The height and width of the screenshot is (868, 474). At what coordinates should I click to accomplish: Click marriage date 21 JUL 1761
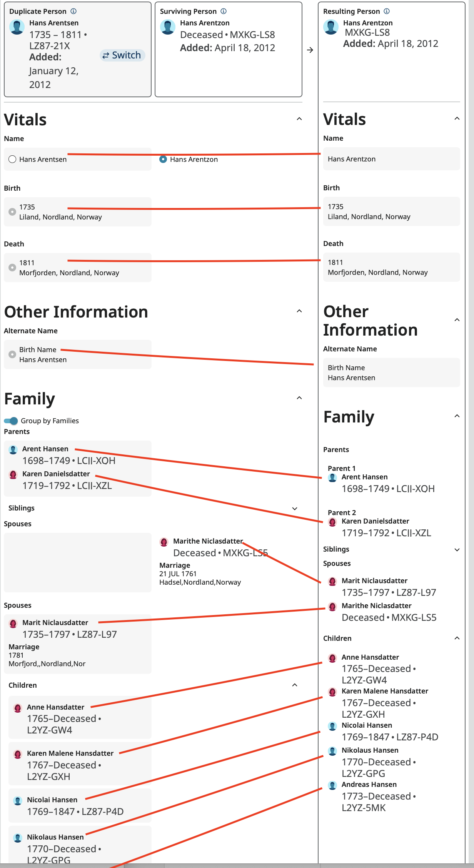(x=178, y=574)
